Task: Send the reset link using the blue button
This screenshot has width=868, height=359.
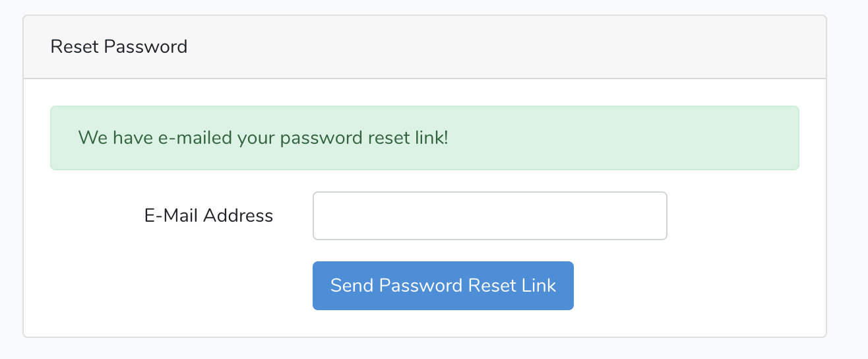Action: click(x=443, y=286)
